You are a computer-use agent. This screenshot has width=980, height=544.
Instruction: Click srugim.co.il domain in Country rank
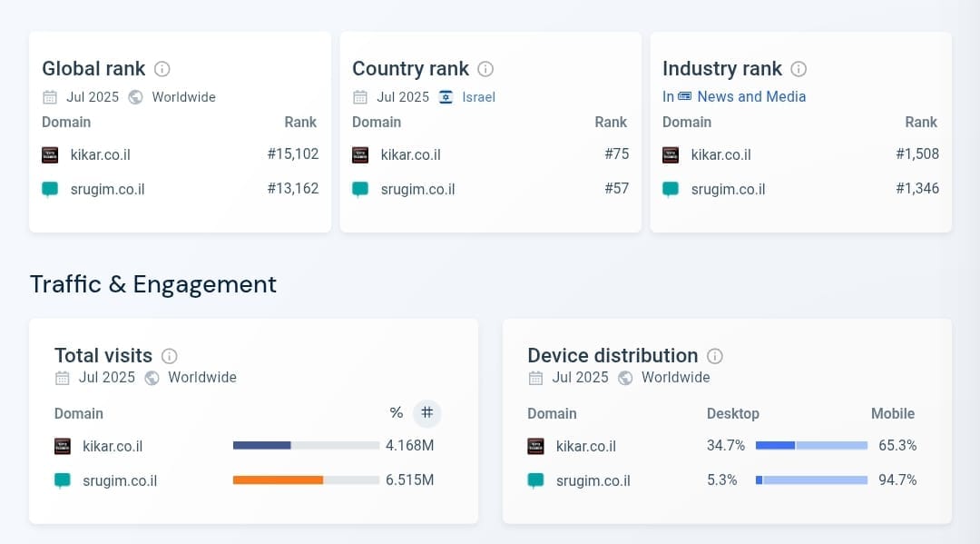[x=417, y=190]
